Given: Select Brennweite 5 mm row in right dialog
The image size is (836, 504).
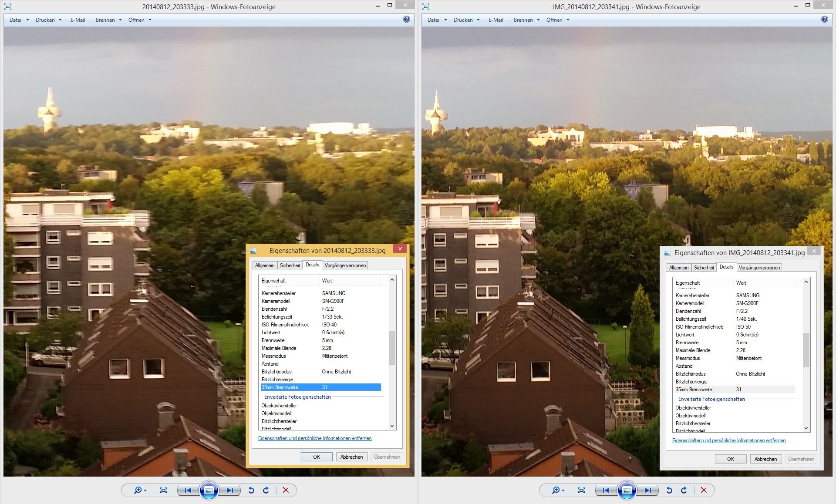Looking at the screenshot, I should pos(735,343).
